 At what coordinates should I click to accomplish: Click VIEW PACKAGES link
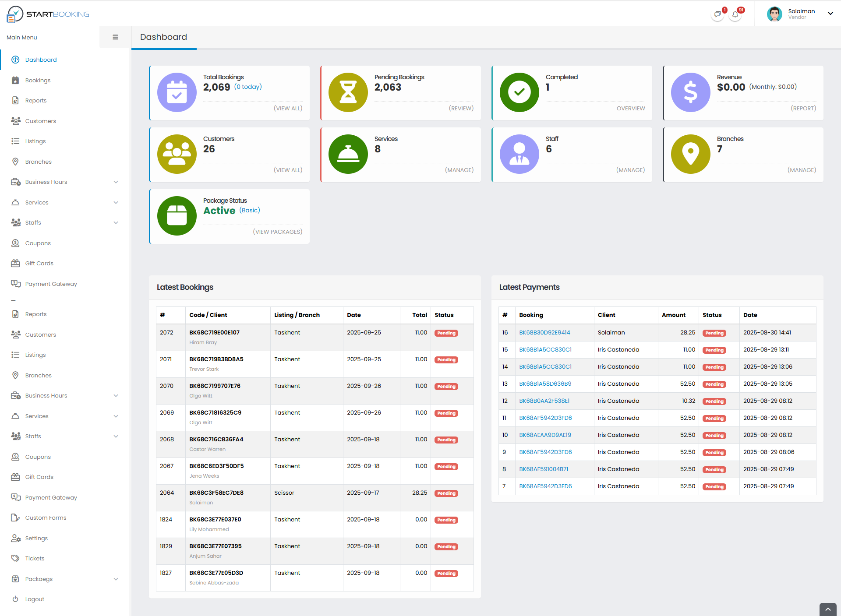277,232
